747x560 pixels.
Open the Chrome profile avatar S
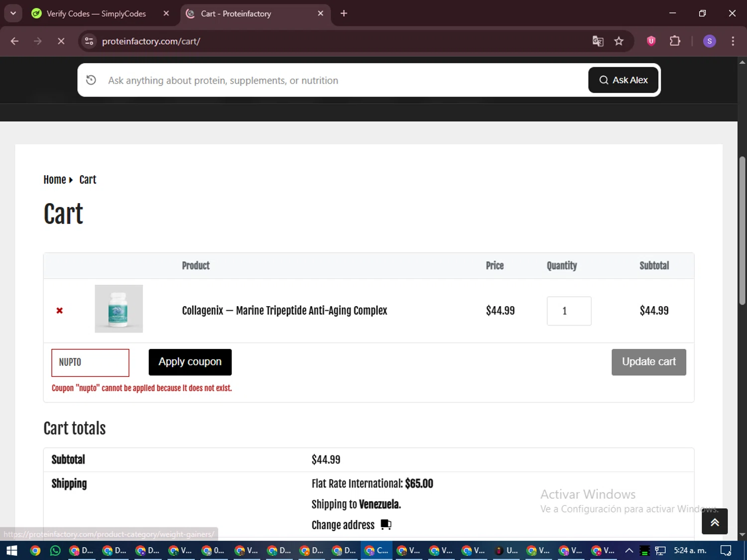[x=710, y=41]
